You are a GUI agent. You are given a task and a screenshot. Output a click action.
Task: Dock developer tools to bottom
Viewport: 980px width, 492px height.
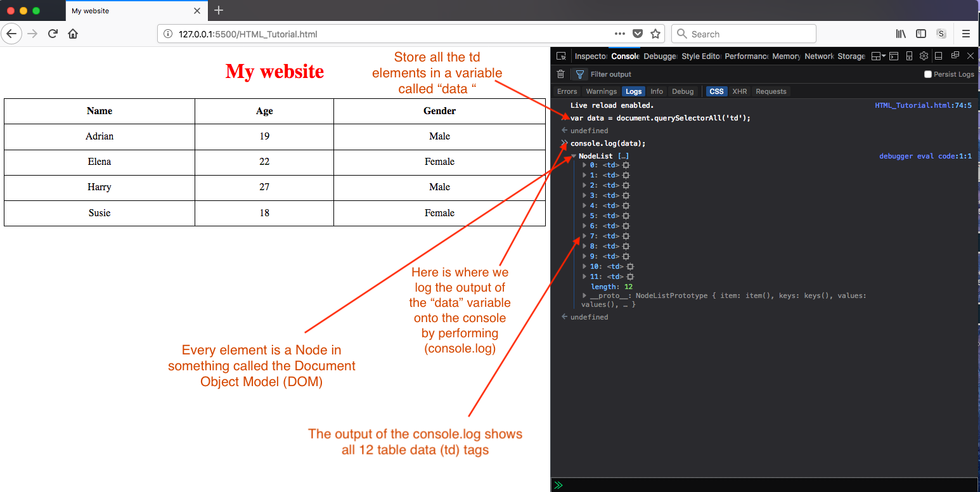(939, 56)
